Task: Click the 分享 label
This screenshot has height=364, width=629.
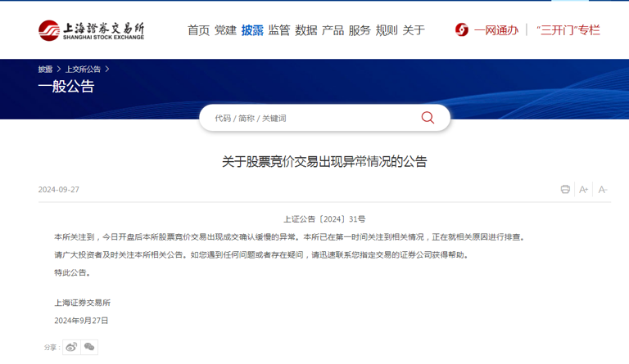Action: (52, 347)
